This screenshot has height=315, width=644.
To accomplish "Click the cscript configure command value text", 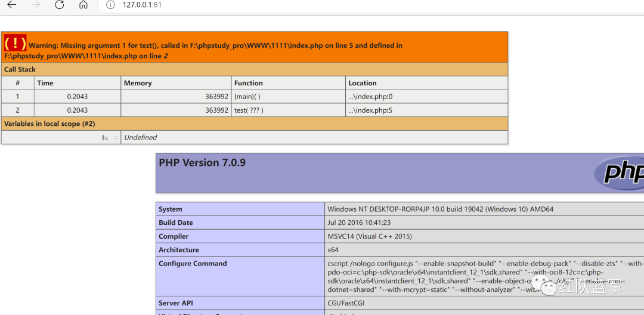I will [485, 276].
